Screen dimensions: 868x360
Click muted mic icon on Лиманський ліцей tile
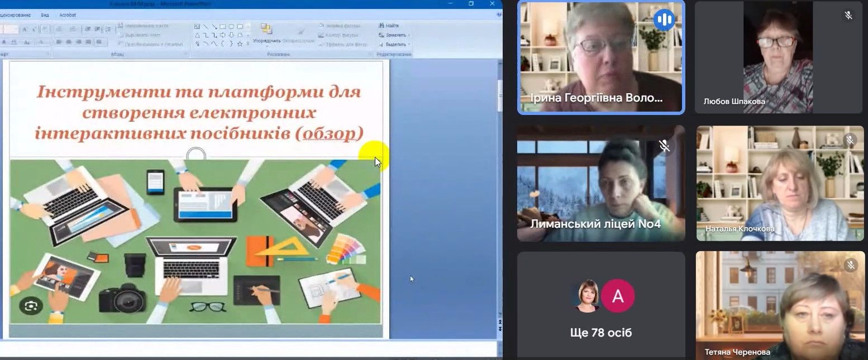click(x=664, y=146)
